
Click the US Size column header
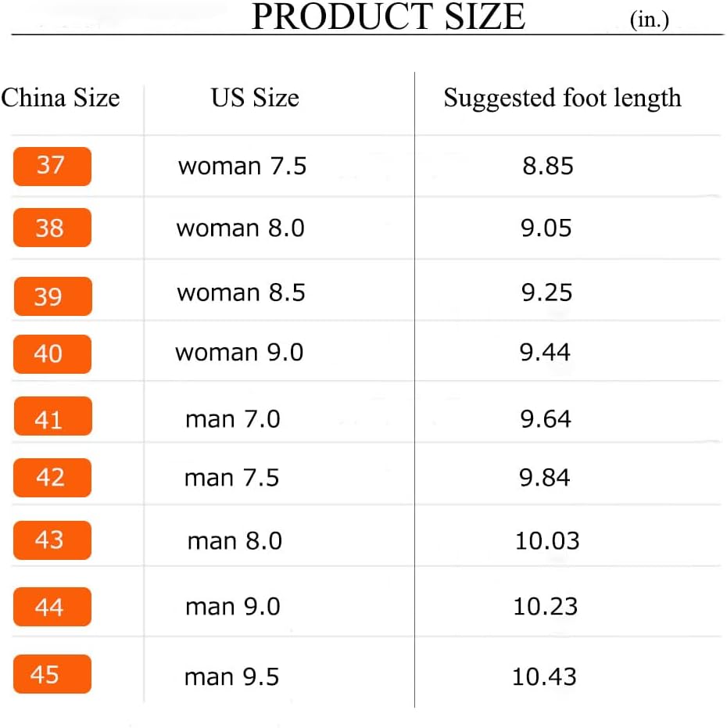(x=255, y=98)
